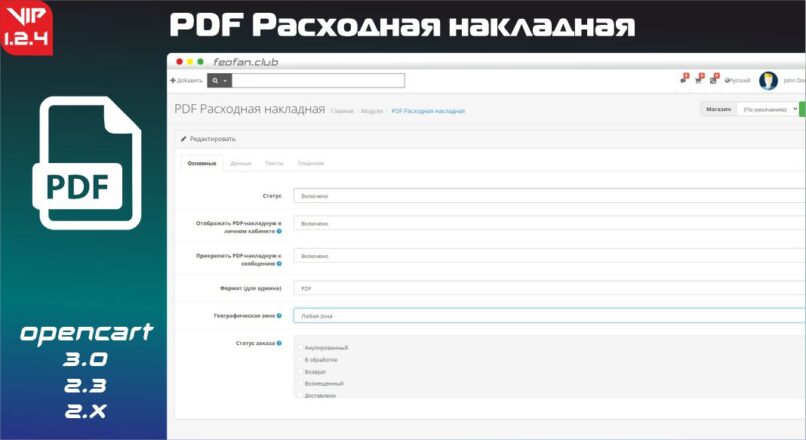
Task: Open the comments notification icon
Action: [684, 79]
